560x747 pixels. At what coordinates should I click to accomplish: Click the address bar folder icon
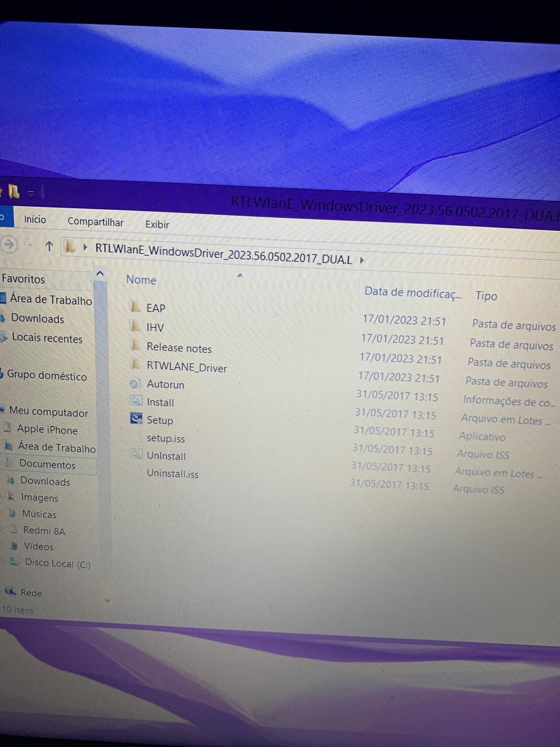69,247
